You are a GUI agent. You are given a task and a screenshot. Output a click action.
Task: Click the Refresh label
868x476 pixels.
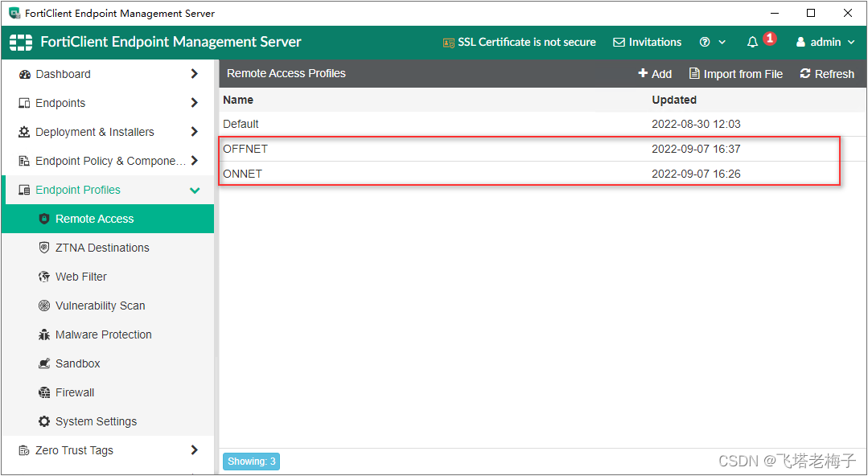(x=834, y=74)
